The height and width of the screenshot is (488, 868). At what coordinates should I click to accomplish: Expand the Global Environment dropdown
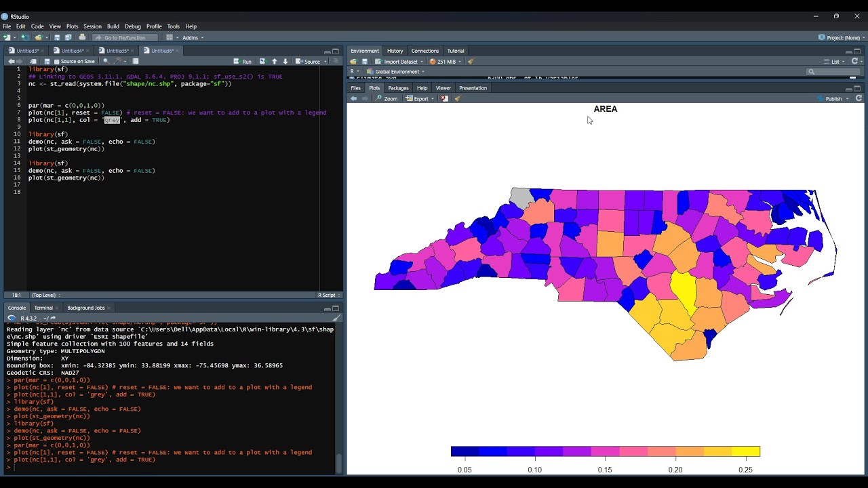395,71
